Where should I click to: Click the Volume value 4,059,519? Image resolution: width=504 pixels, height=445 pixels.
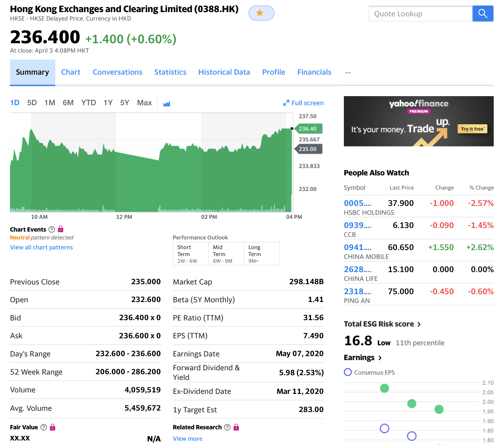143,390
